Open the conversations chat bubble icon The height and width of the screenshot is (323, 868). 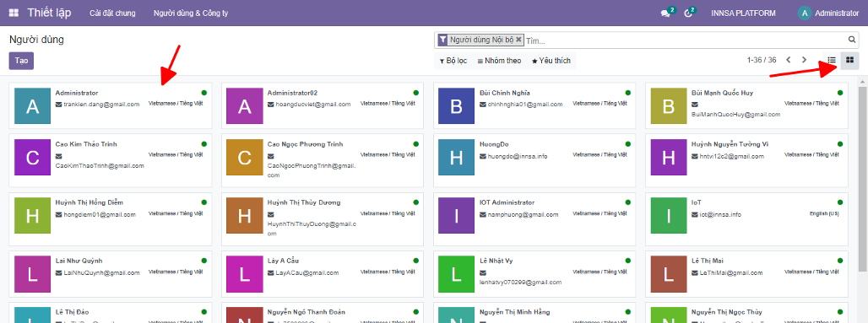pos(665,13)
